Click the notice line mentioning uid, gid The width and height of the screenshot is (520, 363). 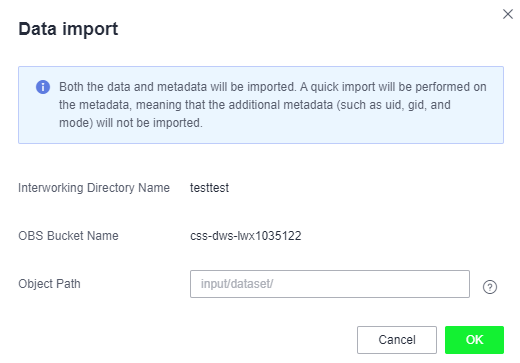pyautogui.click(x=255, y=105)
